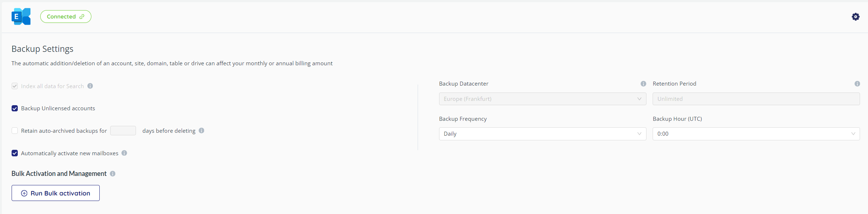The width and height of the screenshot is (868, 214).
Task: Open the Backup Frequency Daily dropdown
Action: pyautogui.click(x=542, y=134)
